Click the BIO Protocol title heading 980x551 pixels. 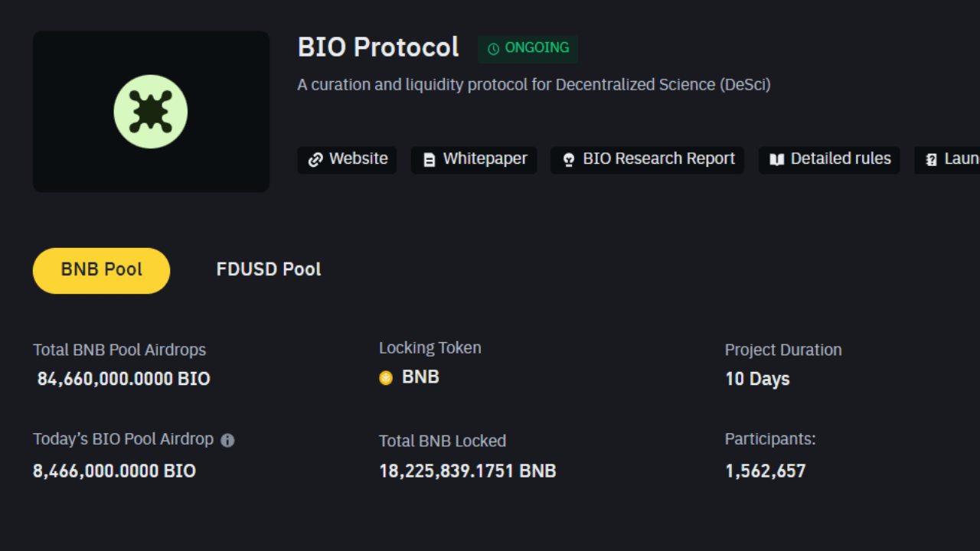click(x=378, y=47)
